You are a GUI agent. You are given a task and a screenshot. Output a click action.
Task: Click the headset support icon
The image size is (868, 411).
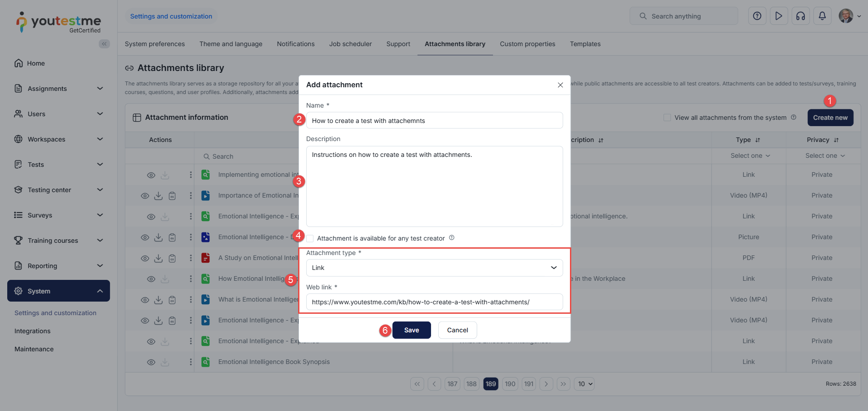click(x=800, y=16)
